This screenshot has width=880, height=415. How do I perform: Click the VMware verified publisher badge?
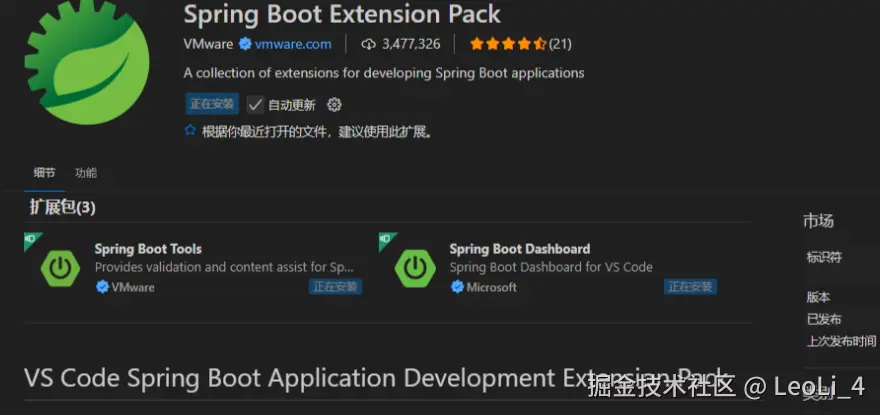point(245,44)
